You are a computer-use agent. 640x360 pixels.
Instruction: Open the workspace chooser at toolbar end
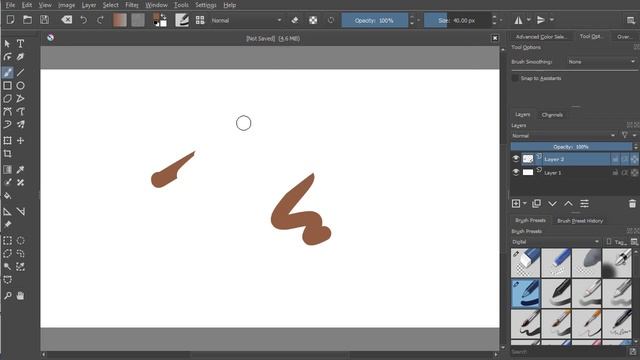tap(631, 20)
